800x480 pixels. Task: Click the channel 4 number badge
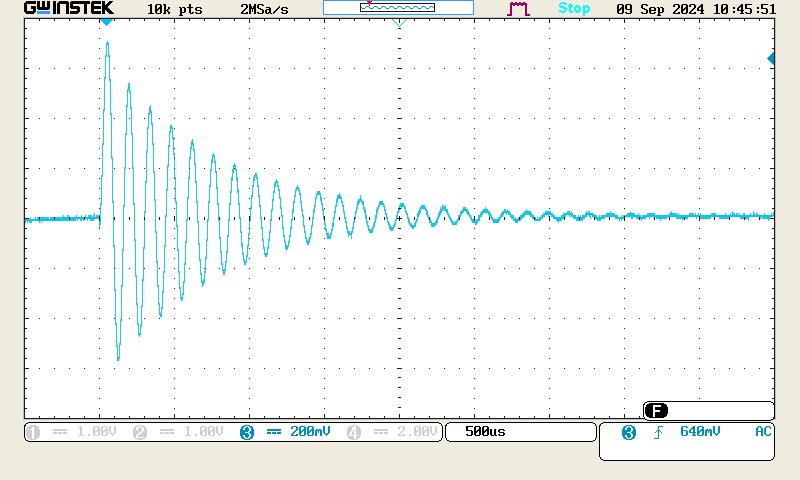[x=353, y=432]
